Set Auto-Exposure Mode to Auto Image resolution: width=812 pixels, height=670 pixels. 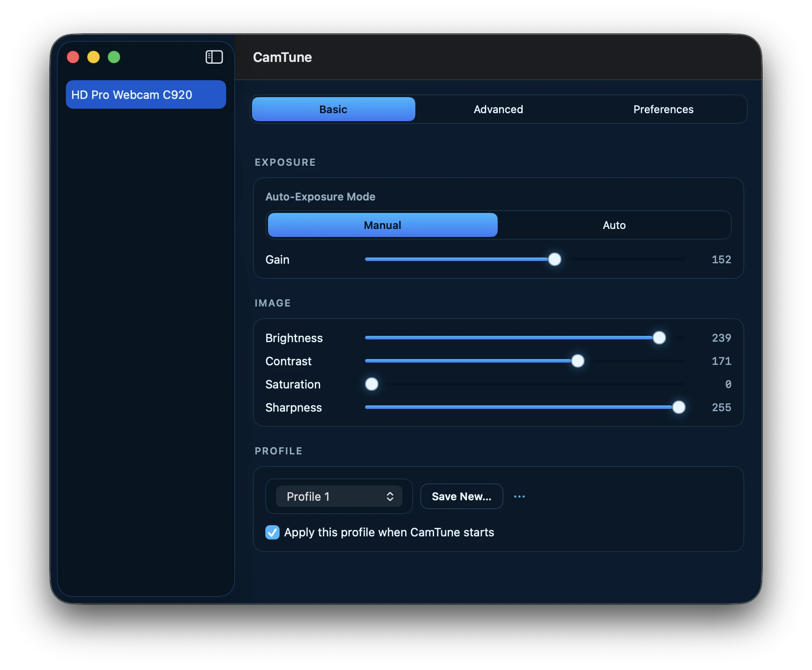point(614,225)
